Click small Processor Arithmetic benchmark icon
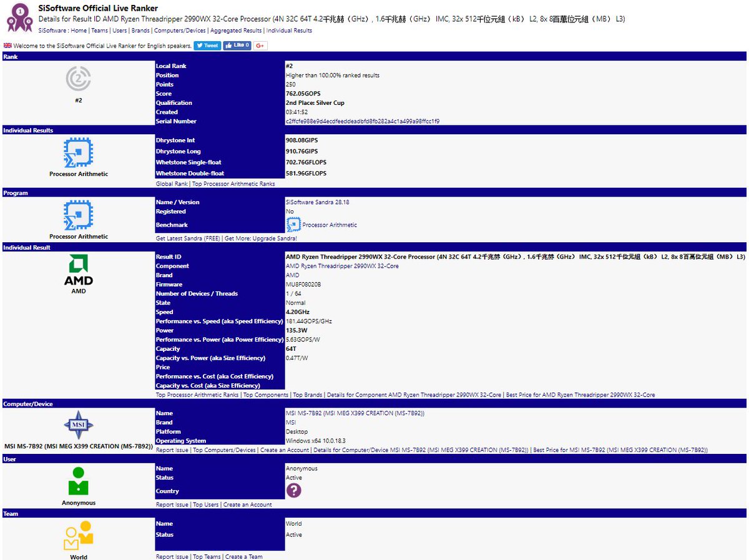The width and height of the screenshot is (749, 560). pyautogui.click(x=293, y=225)
